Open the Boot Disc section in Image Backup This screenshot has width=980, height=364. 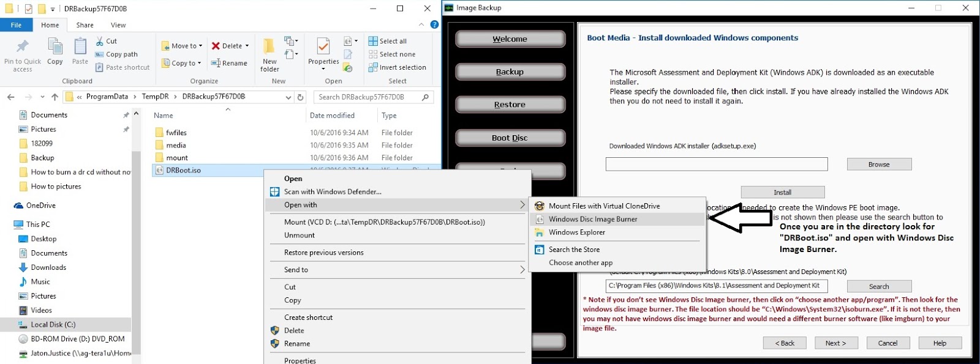point(510,138)
